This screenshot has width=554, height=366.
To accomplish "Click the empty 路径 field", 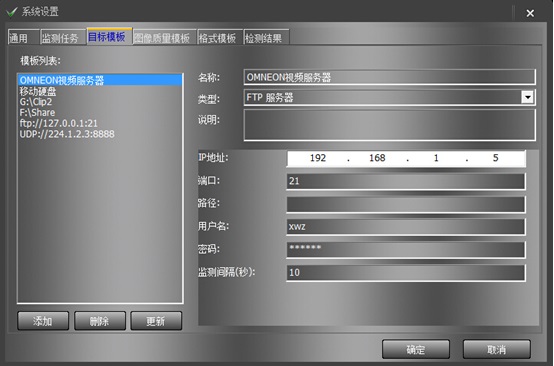I will 406,204.
